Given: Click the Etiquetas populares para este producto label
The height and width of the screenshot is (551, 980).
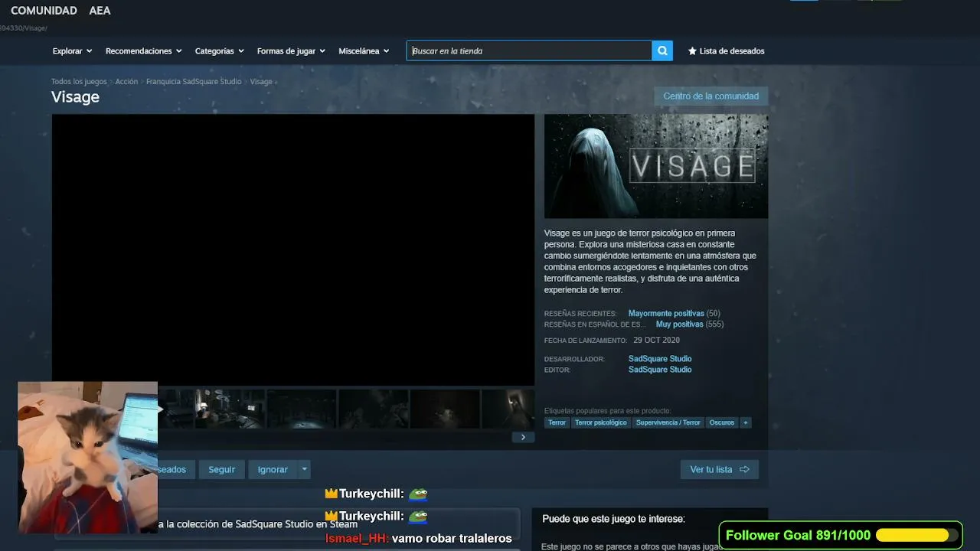Looking at the screenshot, I should pyautogui.click(x=607, y=411).
